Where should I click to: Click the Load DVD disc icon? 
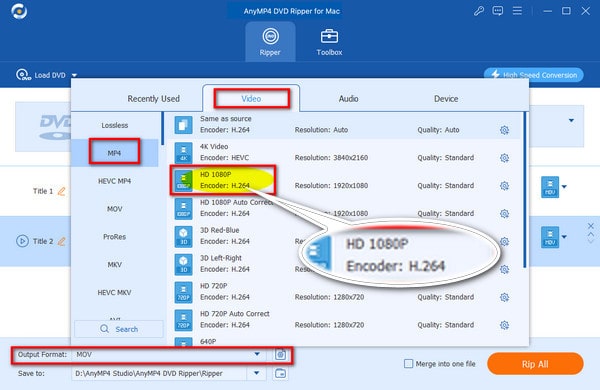tap(23, 75)
